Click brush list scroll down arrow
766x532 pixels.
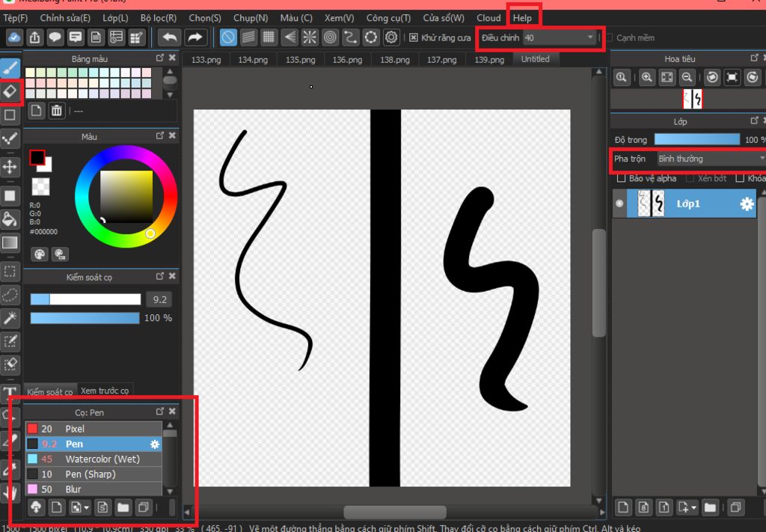tap(170, 491)
